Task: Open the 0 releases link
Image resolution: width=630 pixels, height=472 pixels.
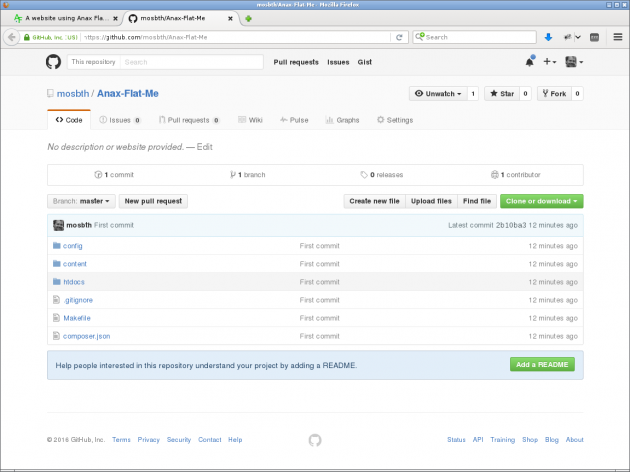Action: coord(382,175)
